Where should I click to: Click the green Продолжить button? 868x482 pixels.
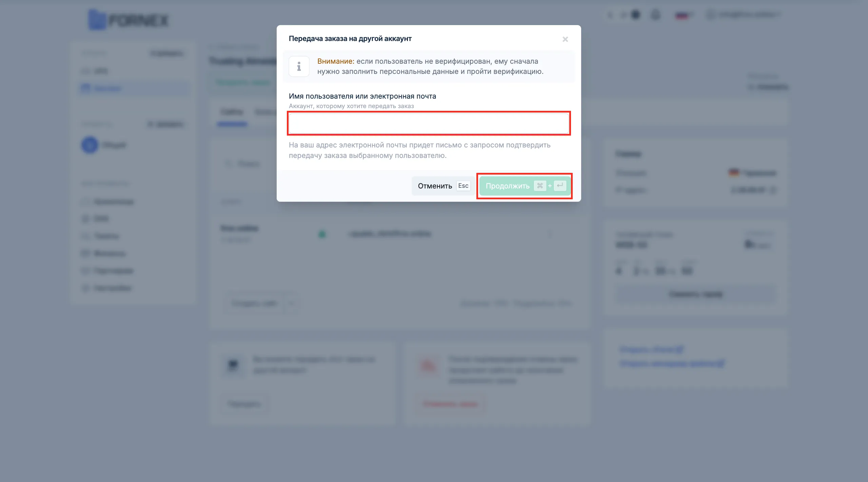coord(525,186)
